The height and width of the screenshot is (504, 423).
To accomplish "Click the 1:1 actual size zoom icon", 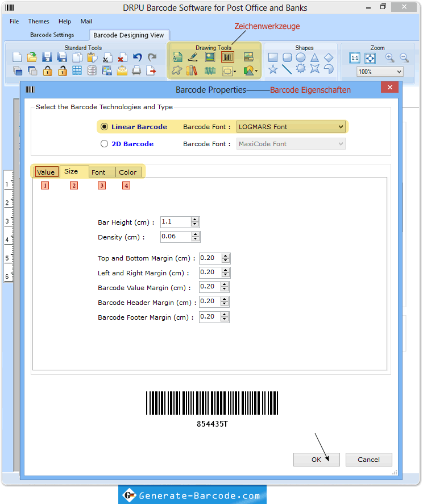I will click(x=355, y=58).
